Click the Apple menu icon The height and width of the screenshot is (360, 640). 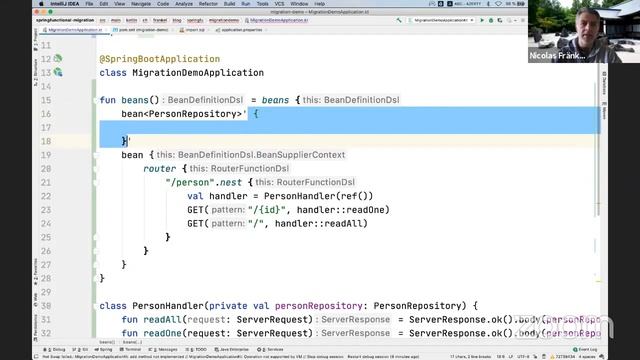click(x=41, y=4)
